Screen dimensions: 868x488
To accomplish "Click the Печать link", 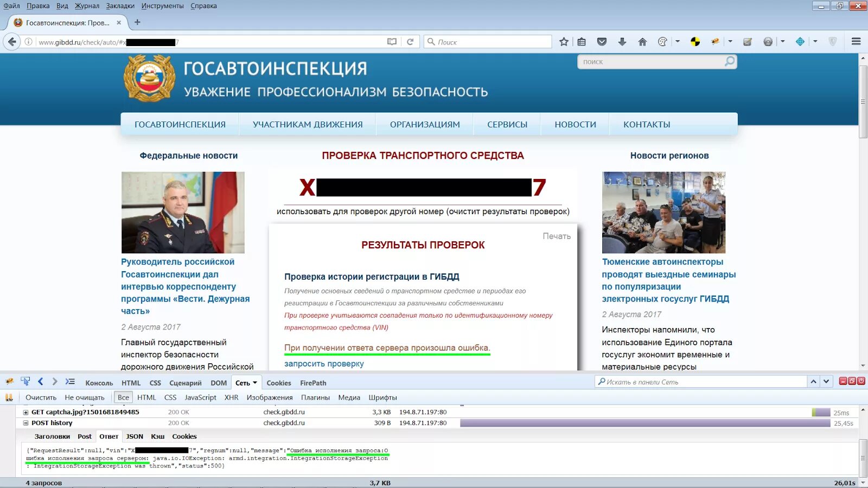I will pos(557,236).
